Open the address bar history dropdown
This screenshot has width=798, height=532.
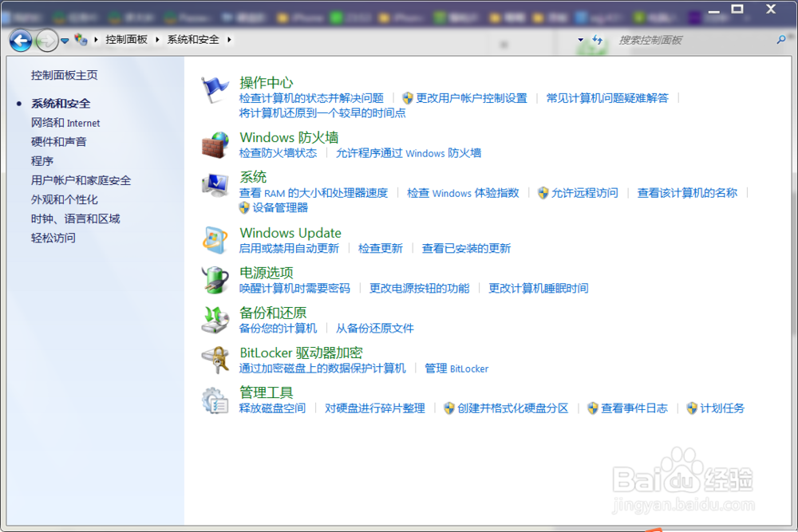[x=581, y=40]
